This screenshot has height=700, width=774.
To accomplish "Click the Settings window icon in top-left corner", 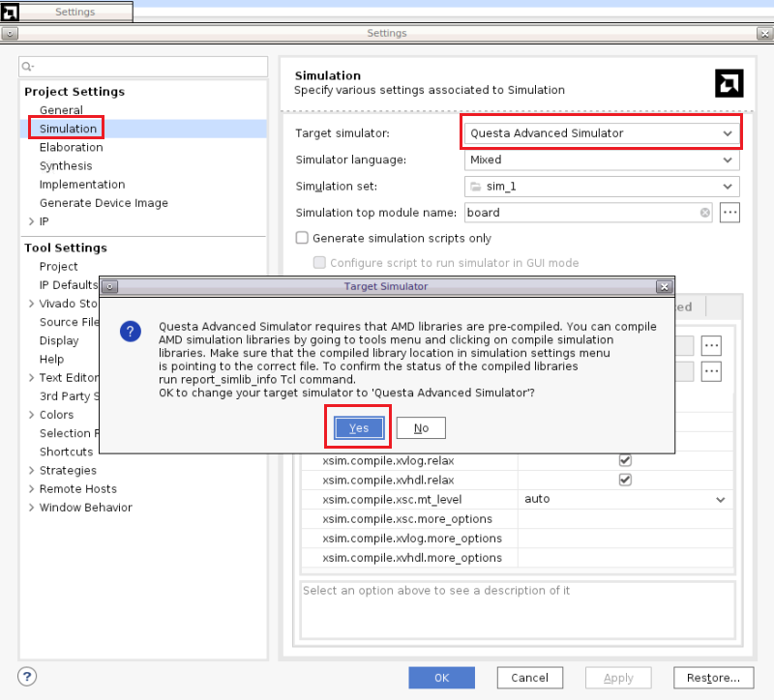I will 9,32.
